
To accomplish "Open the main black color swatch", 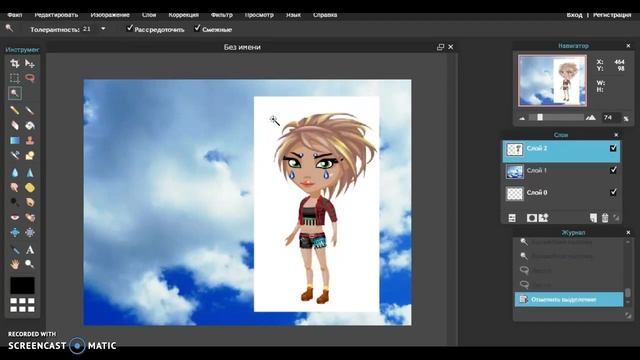I will 22,285.
